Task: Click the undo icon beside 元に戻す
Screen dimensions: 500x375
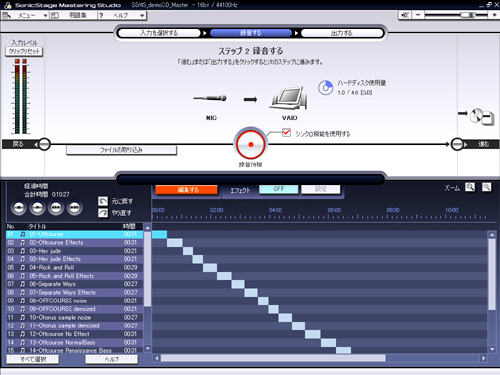Action: 103,201
